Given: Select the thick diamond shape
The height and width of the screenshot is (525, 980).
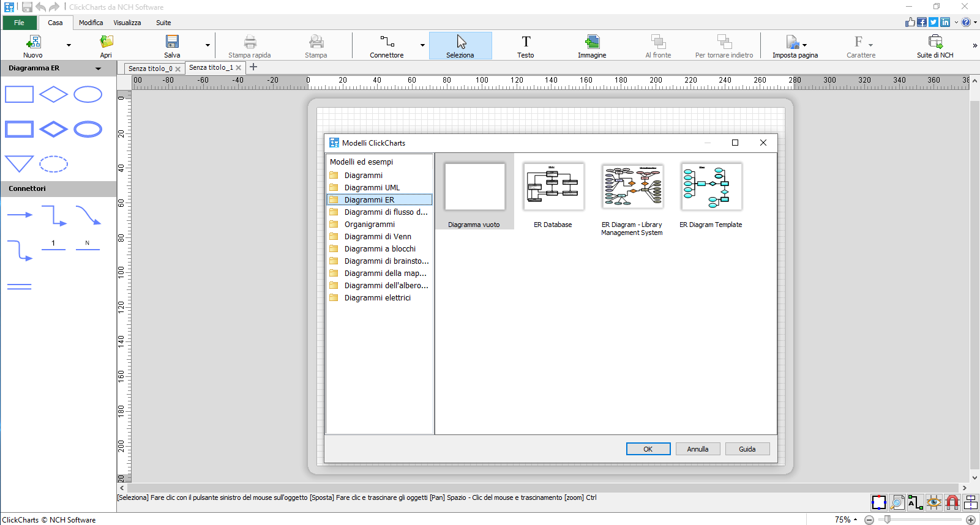Looking at the screenshot, I should pos(53,129).
